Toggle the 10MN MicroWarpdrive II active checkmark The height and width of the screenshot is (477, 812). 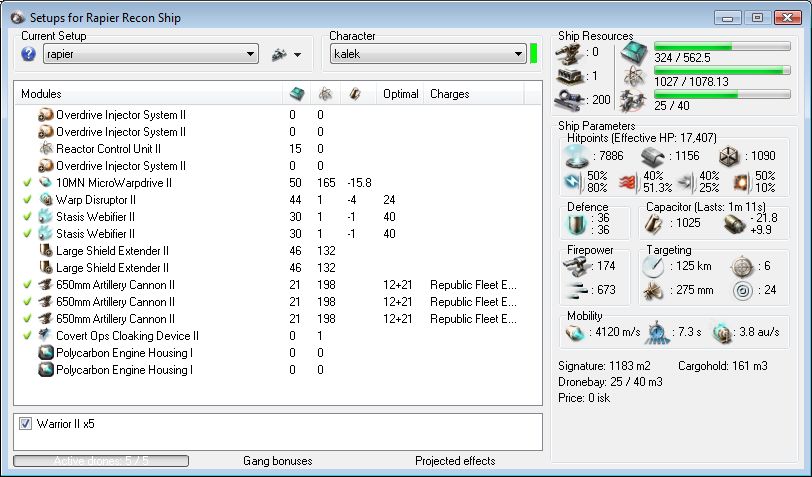click(27, 183)
